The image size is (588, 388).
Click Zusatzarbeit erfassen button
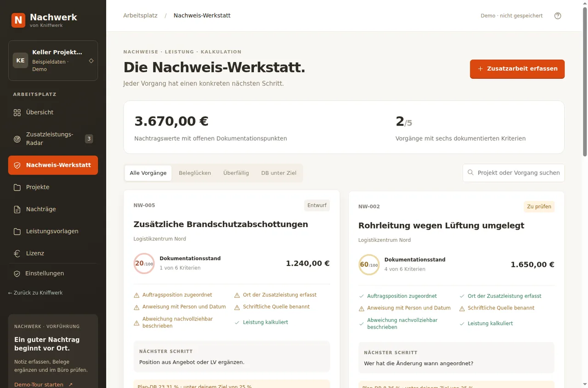(x=517, y=69)
